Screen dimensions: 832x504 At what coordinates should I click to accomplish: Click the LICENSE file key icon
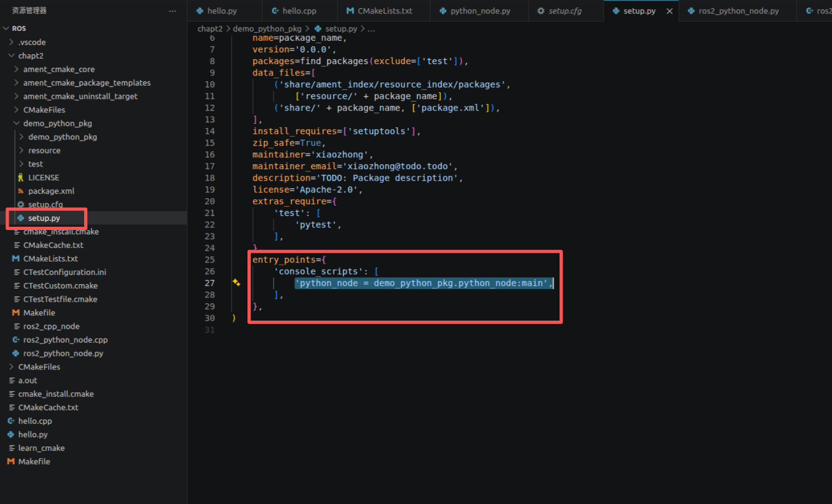coord(21,177)
